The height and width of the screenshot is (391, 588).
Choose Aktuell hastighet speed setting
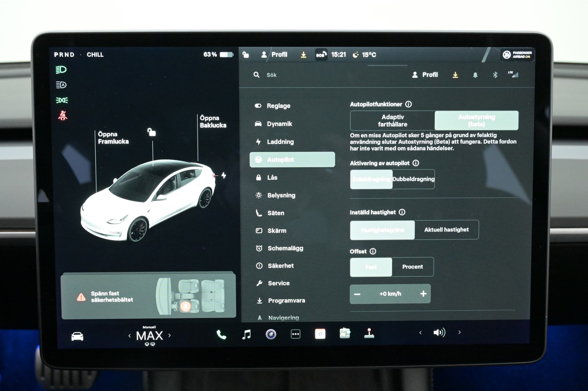pos(446,230)
